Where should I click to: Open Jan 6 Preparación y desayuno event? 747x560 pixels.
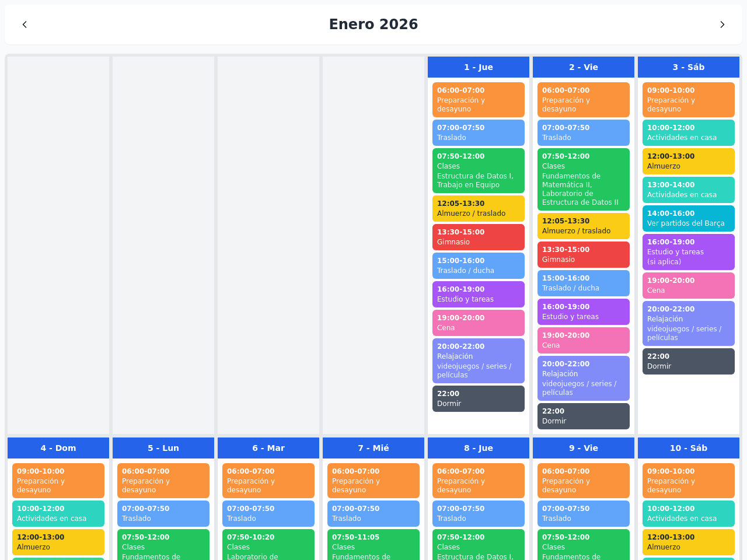(268, 481)
